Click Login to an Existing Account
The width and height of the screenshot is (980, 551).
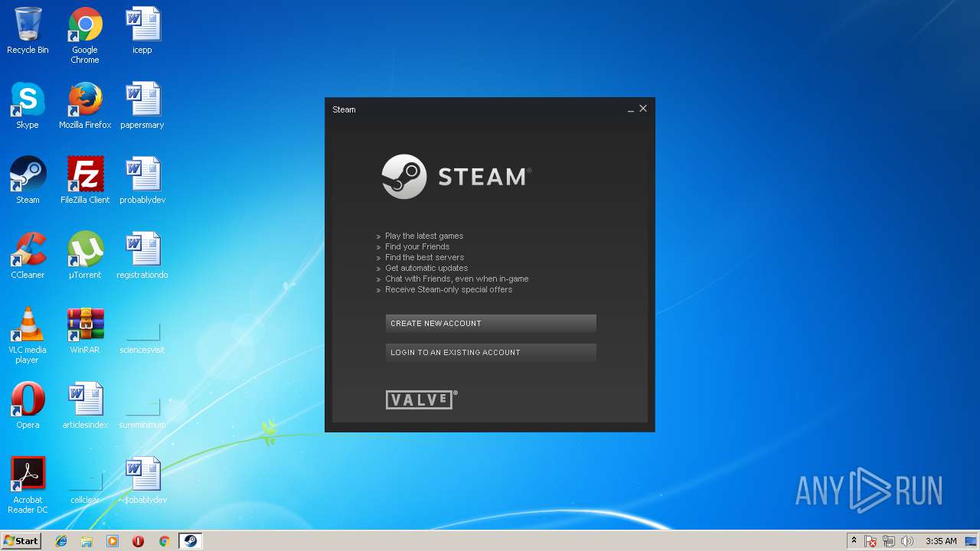point(491,353)
